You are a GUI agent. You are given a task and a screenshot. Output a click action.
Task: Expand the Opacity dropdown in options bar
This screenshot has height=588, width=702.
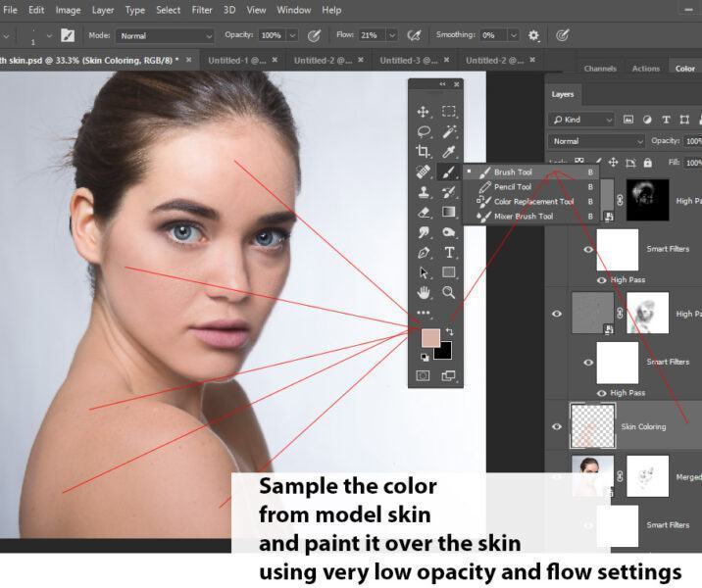tap(292, 35)
